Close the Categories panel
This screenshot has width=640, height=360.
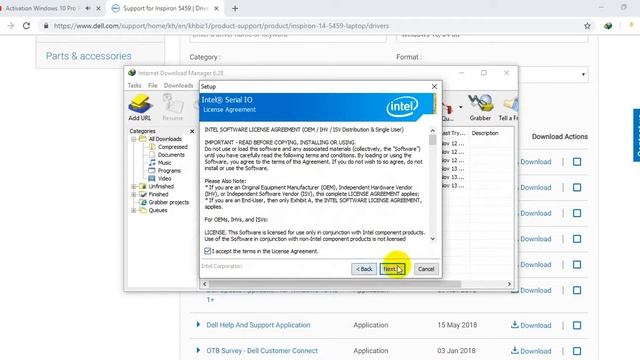192,131
